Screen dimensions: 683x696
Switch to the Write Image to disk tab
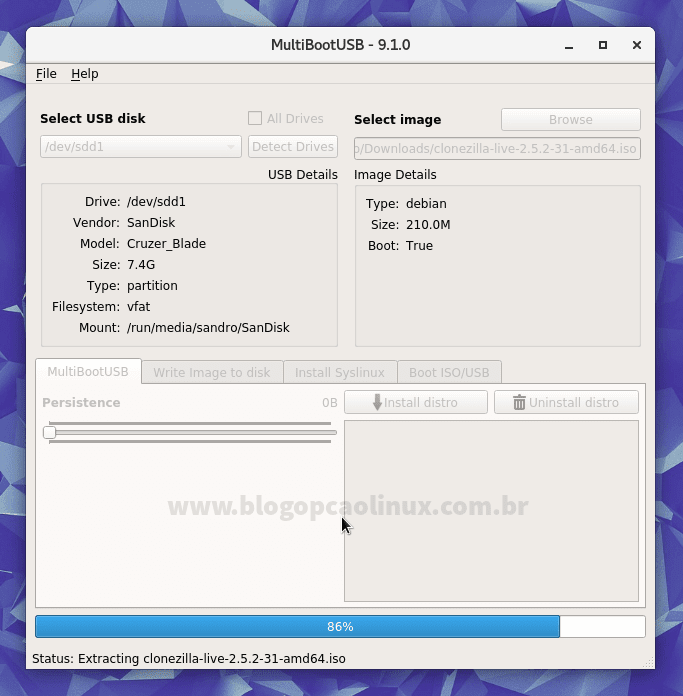[x=212, y=372]
